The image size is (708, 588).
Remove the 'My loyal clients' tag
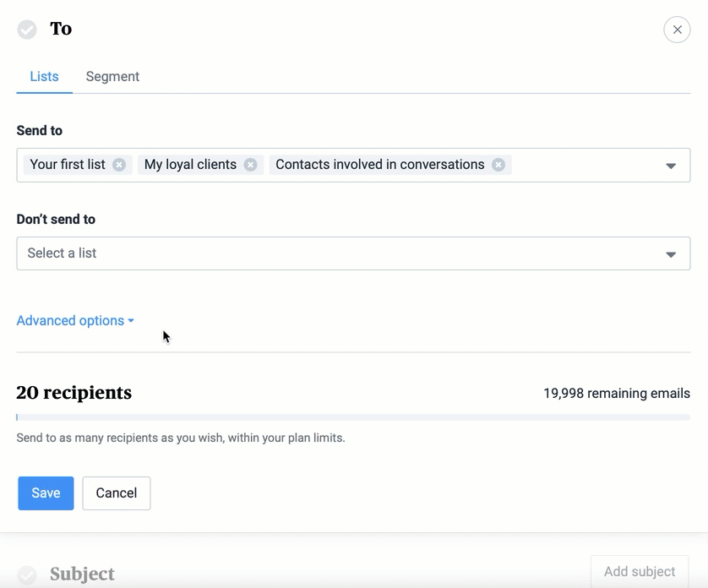pyautogui.click(x=250, y=165)
